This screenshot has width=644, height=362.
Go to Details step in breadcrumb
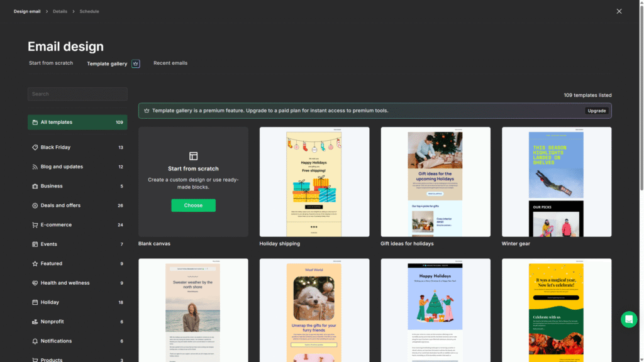coord(60,11)
